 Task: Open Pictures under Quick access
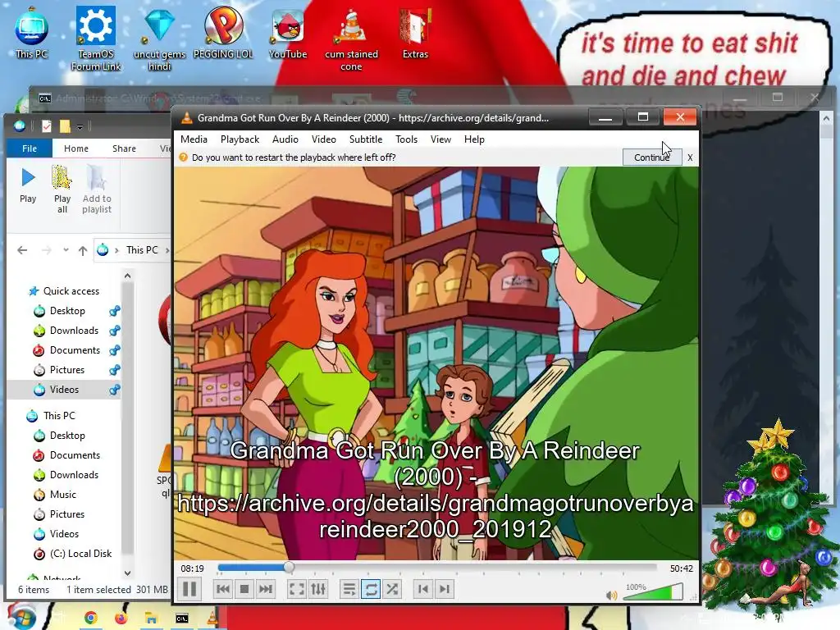67,370
